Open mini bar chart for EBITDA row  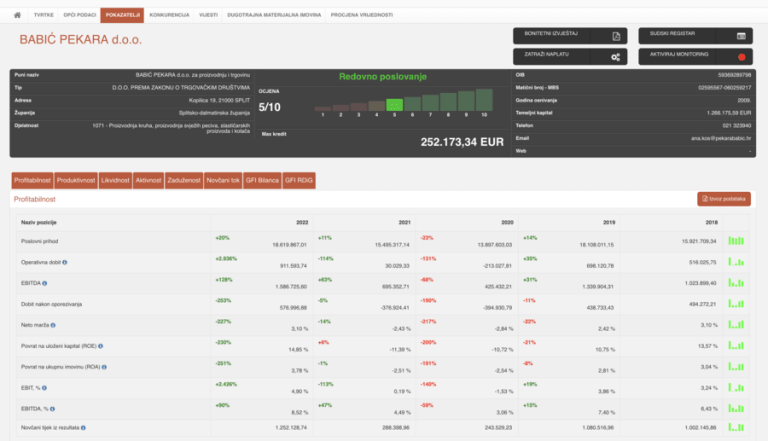click(736, 282)
